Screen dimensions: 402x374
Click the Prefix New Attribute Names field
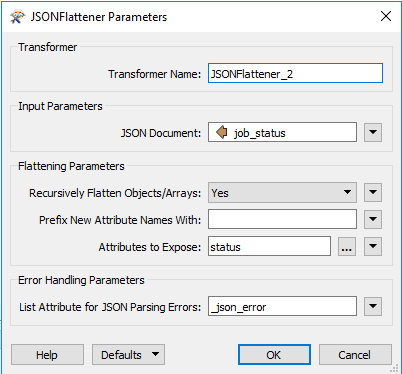(x=282, y=219)
